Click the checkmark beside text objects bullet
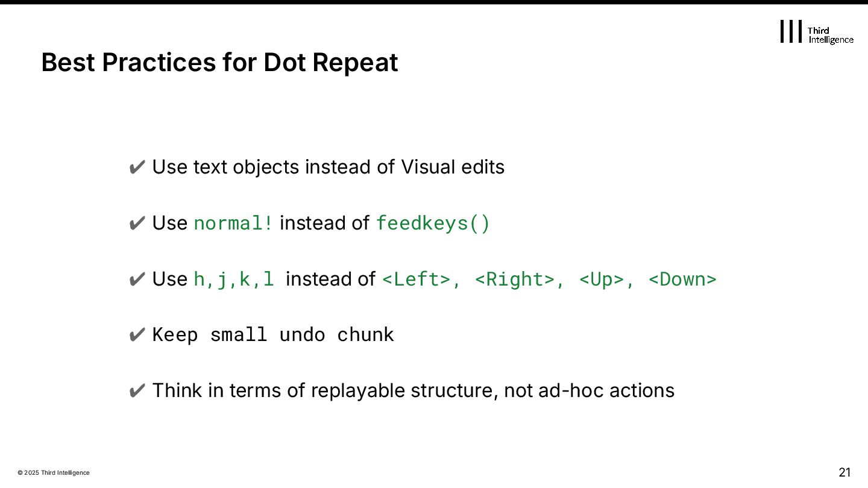Image resolution: width=868 pixels, height=488 pixels. pos(137,167)
